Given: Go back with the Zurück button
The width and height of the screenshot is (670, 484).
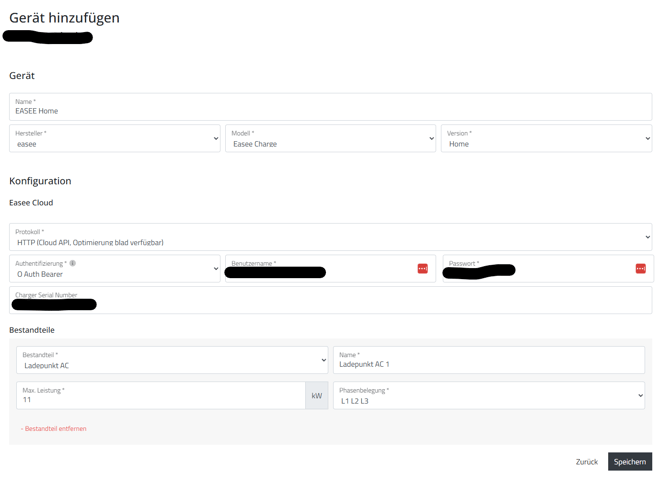Looking at the screenshot, I should [x=586, y=462].
